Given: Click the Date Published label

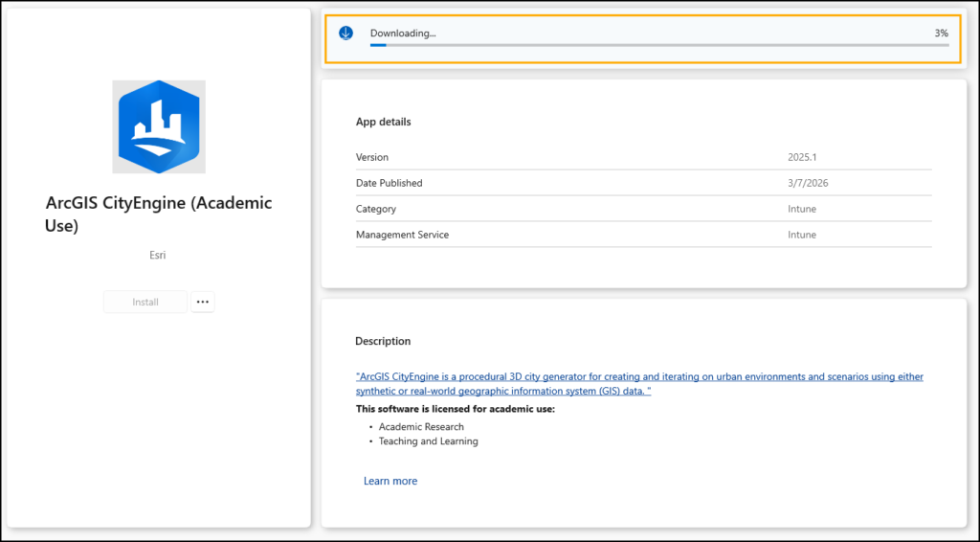Looking at the screenshot, I should (389, 183).
